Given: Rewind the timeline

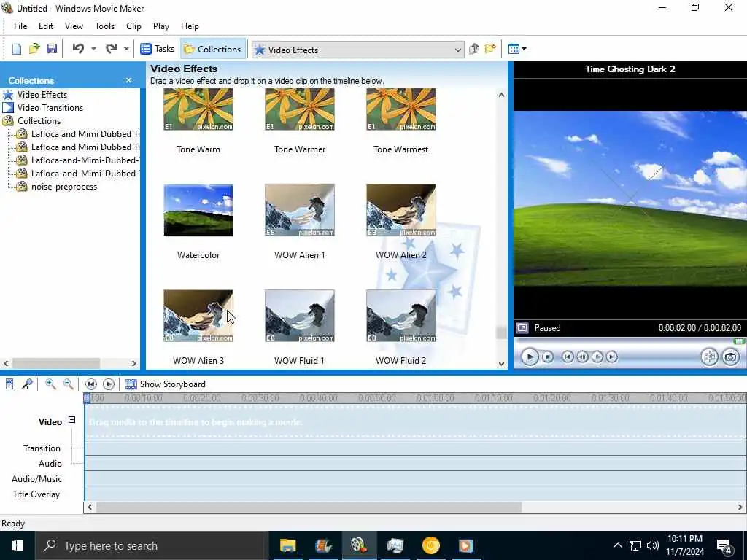Looking at the screenshot, I should 91,384.
